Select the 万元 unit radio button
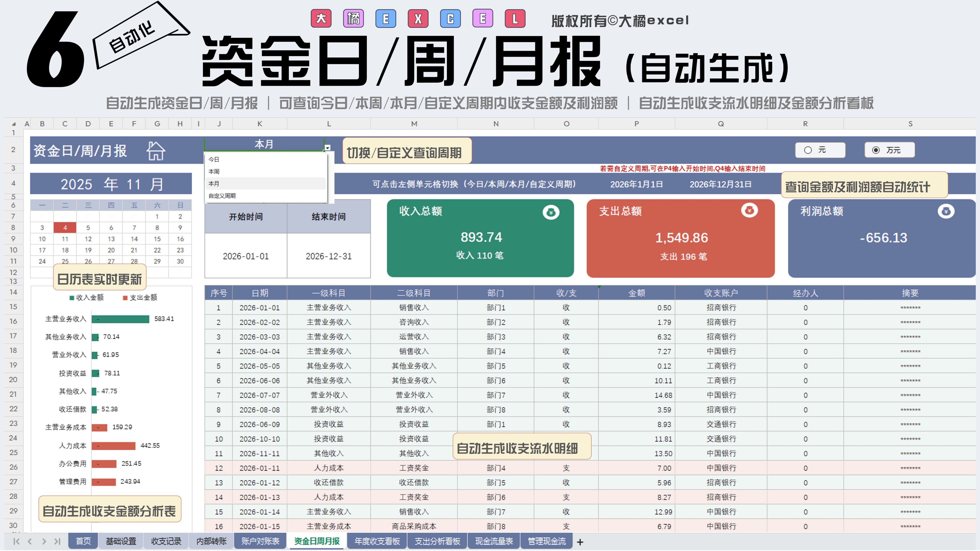The height and width of the screenshot is (551, 980). pyautogui.click(x=876, y=150)
